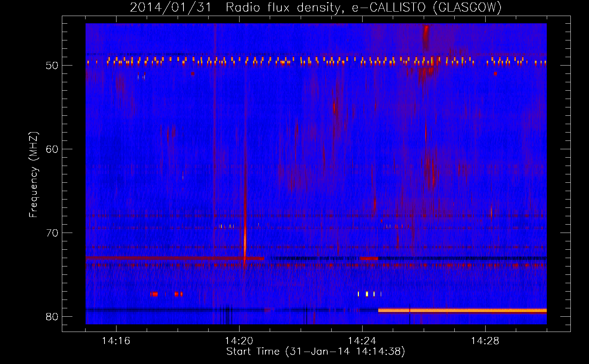This screenshot has width=589, height=364.
Task: Click the 14:28 time tick label
Action: tap(485, 341)
